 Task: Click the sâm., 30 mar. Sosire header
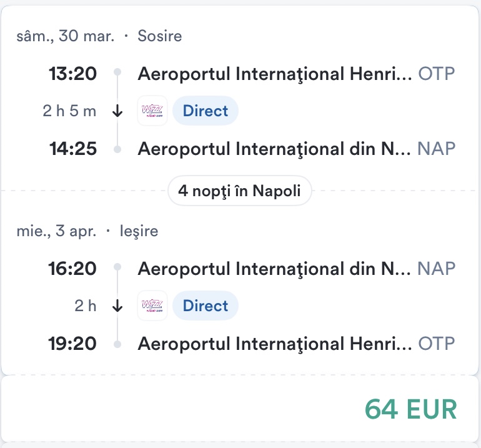(99, 36)
